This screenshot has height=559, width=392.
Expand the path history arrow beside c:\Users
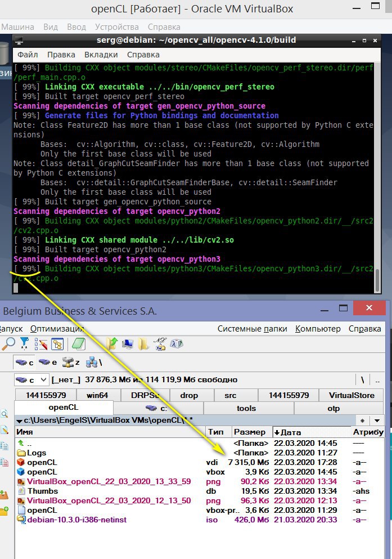pos(19,421)
